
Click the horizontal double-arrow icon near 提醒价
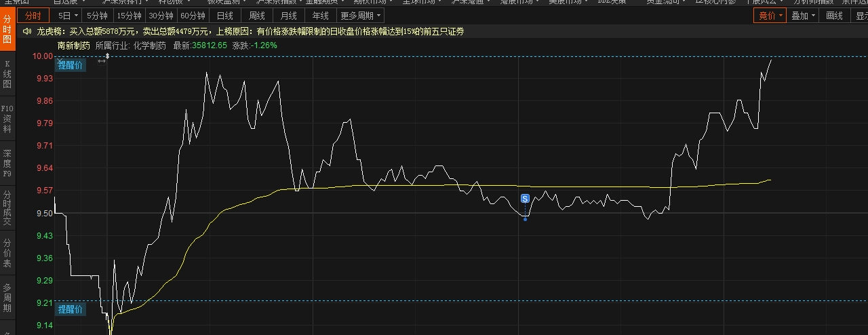click(x=102, y=61)
